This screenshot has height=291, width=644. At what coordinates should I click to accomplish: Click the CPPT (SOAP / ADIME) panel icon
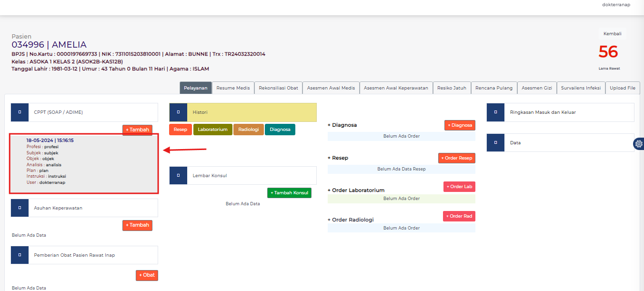pos(19,112)
